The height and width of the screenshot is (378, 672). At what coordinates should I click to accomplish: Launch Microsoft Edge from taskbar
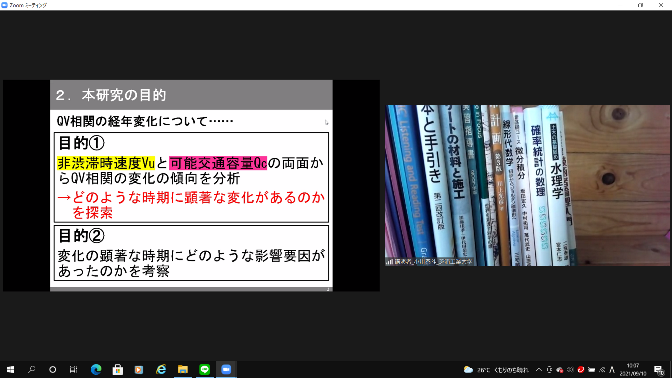pyautogui.click(x=96, y=369)
